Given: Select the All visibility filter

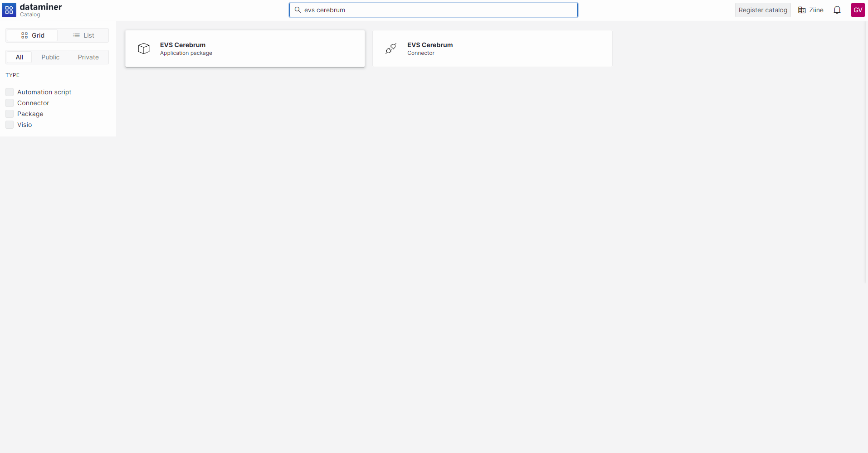Looking at the screenshot, I should [x=20, y=57].
